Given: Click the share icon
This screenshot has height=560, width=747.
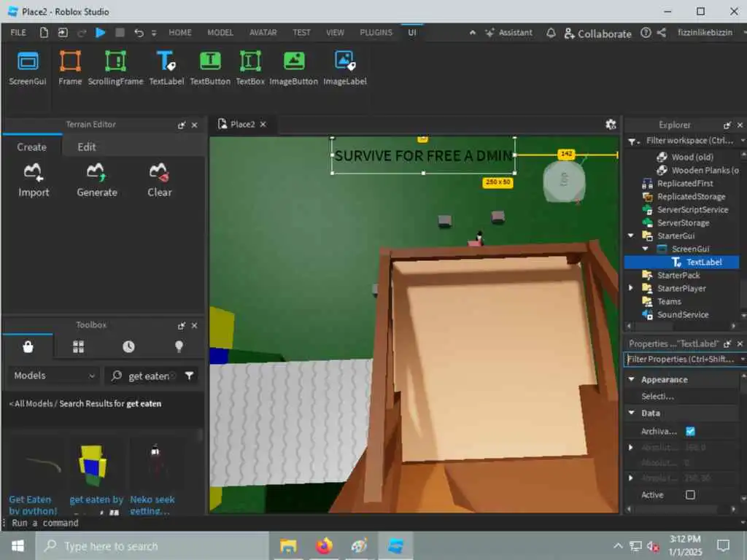Looking at the screenshot, I should [661, 33].
